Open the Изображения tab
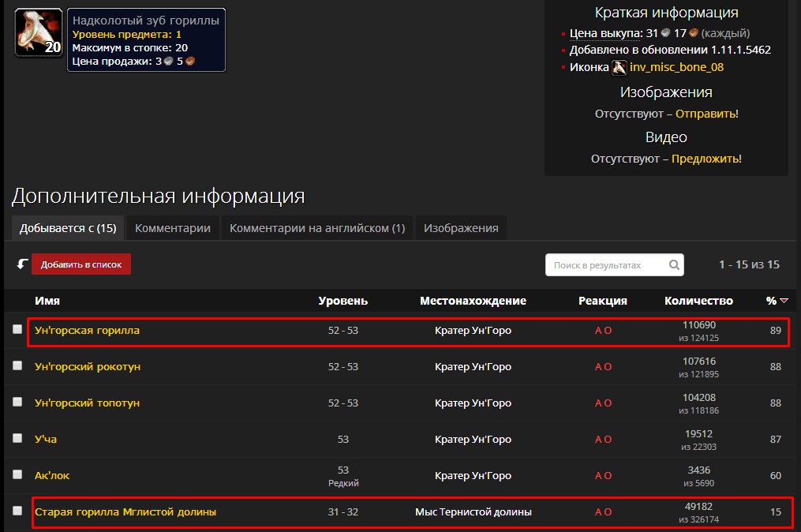This screenshot has width=801, height=532. point(461,228)
